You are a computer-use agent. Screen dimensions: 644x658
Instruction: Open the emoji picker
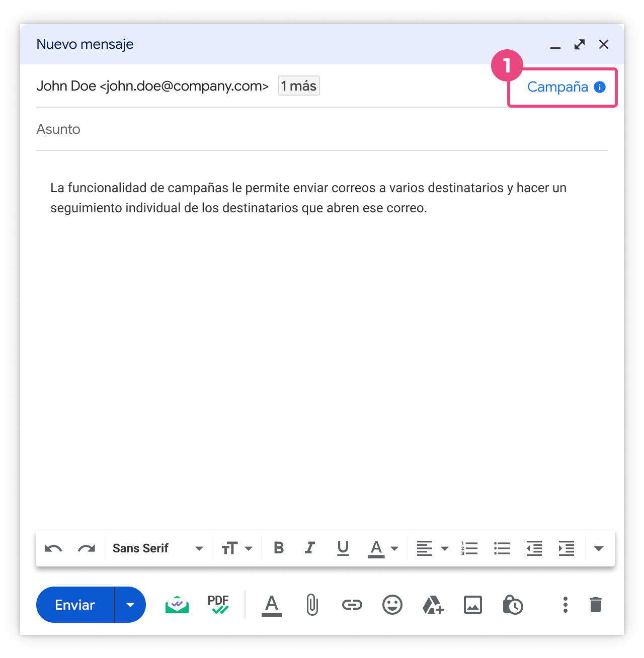click(x=392, y=605)
